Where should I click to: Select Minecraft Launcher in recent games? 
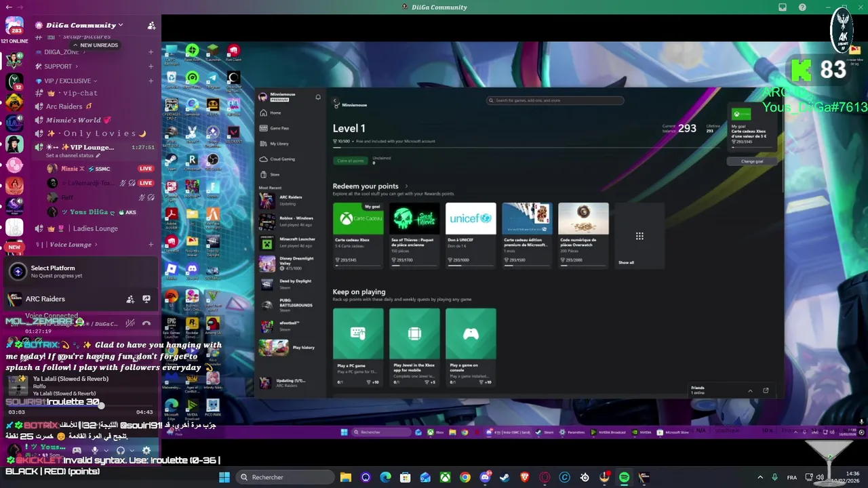point(290,243)
